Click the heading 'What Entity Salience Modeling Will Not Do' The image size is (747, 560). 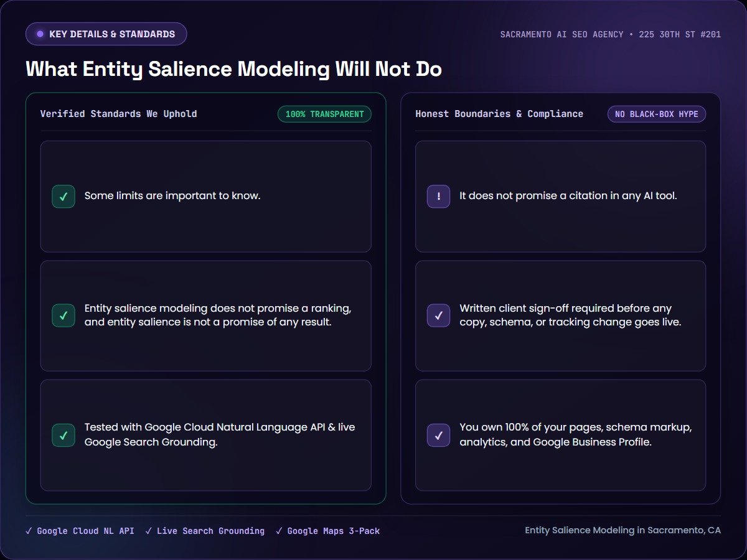pos(234,69)
